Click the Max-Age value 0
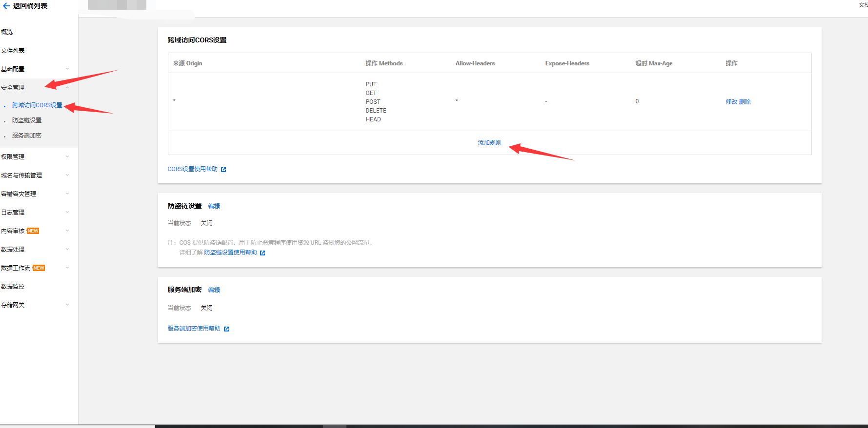Viewport: 868px width, 428px height. pyautogui.click(x=637, y=101)
